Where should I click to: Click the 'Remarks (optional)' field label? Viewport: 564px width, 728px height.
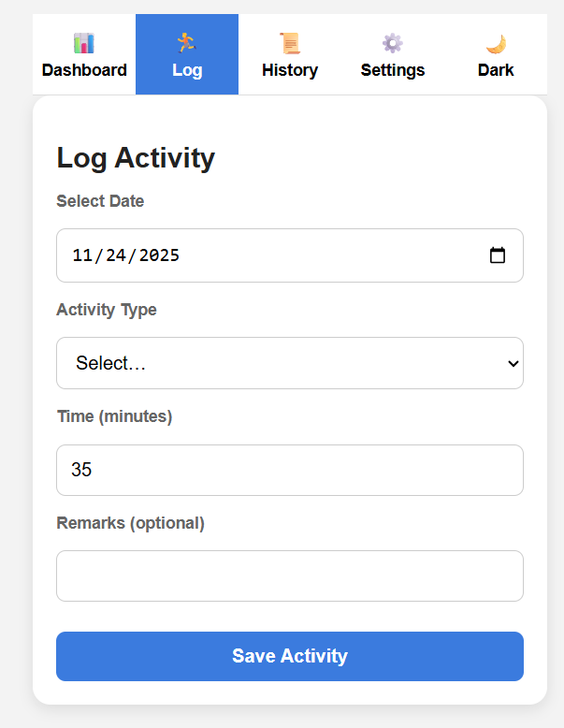coord(130,523)
